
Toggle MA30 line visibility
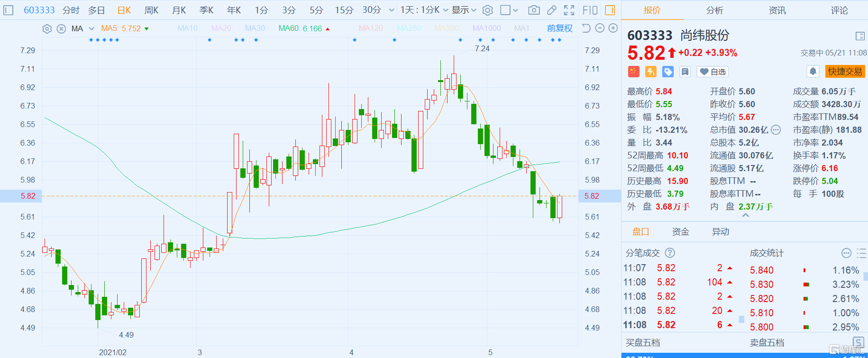click(256, 28)
